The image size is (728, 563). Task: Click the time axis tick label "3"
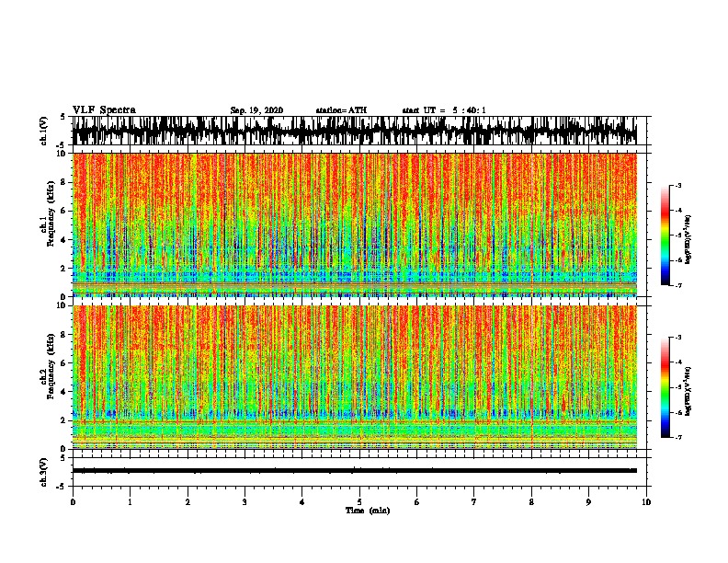coord(245,502)
